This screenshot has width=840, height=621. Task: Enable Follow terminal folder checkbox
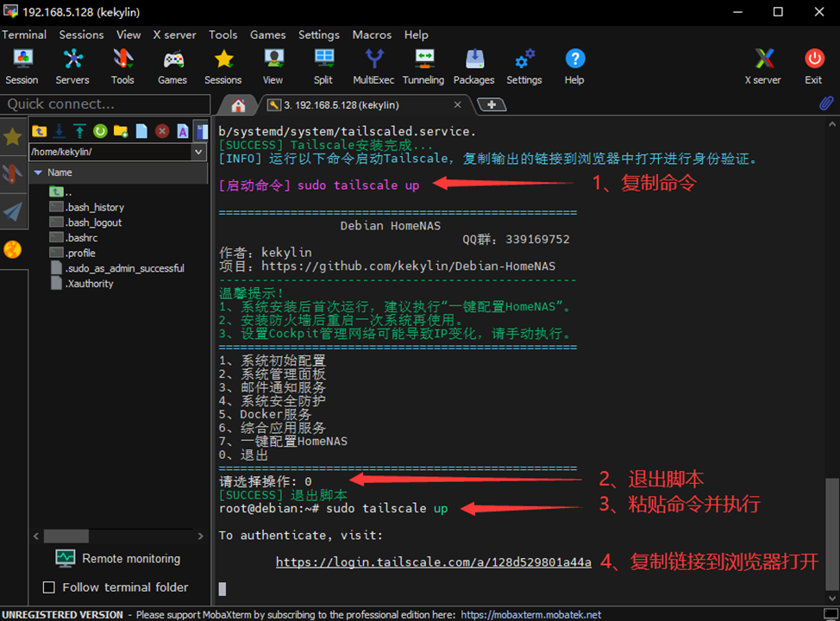(49, 587)
